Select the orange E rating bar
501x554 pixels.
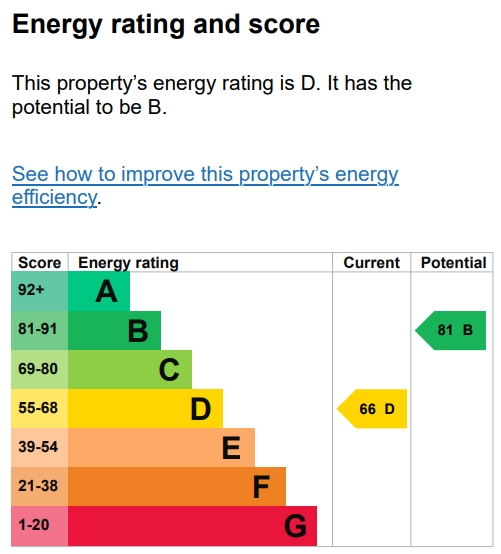point(161,448)
